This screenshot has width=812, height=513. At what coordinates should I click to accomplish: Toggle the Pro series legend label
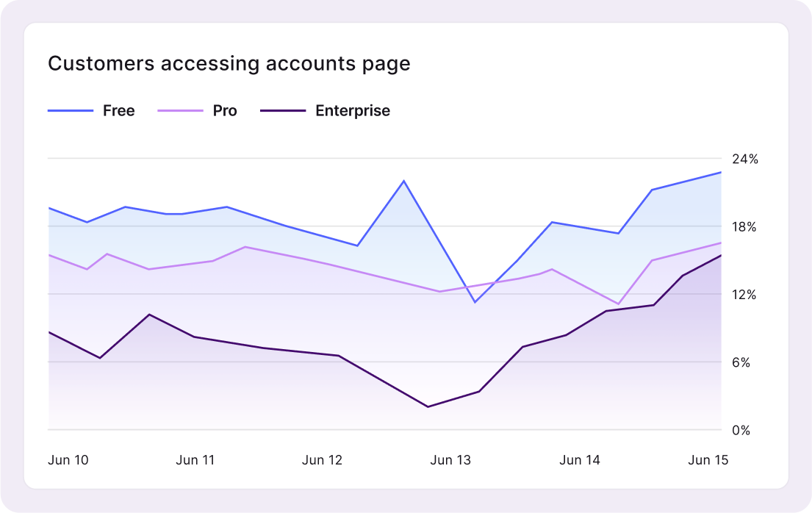click(x=225, y=111)
